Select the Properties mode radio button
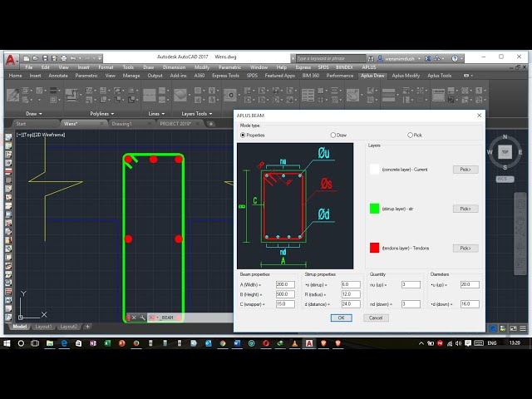Screen dimensions: 532x399 243,135
